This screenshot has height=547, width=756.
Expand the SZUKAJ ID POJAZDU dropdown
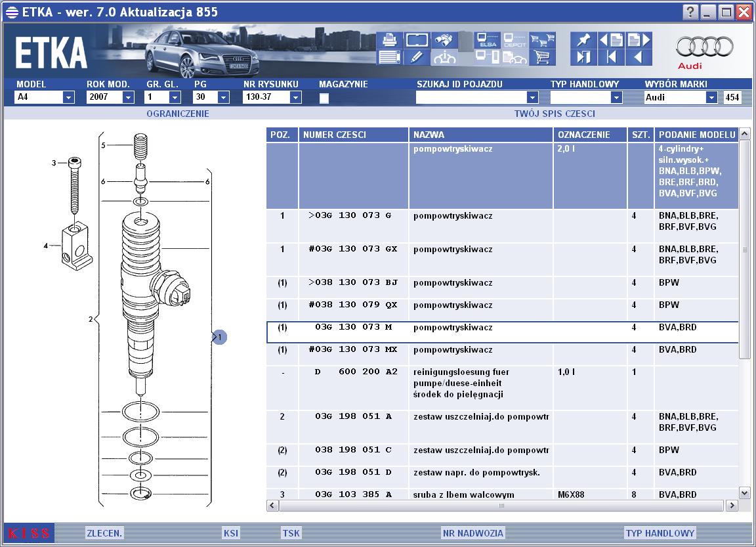tap(532, 97)
